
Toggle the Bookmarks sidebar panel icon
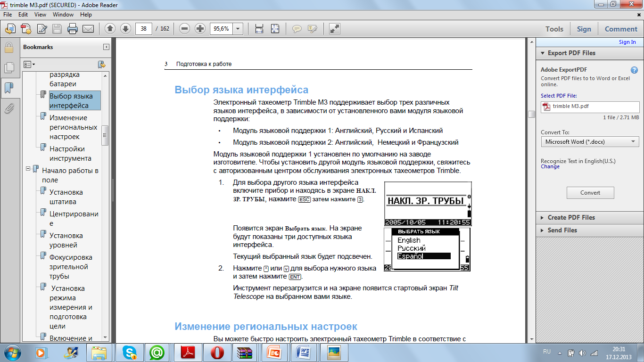(x=8, y=88)
